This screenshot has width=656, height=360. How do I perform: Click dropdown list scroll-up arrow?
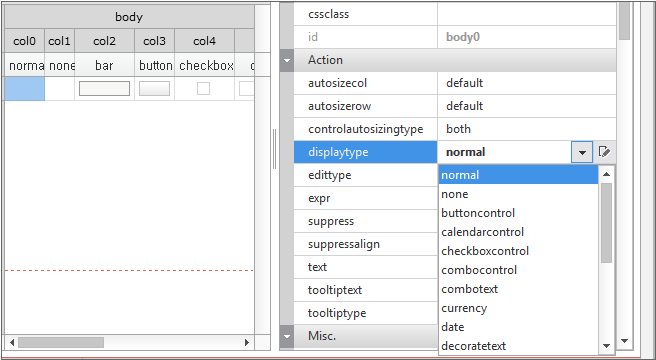[x=607, y=174]
